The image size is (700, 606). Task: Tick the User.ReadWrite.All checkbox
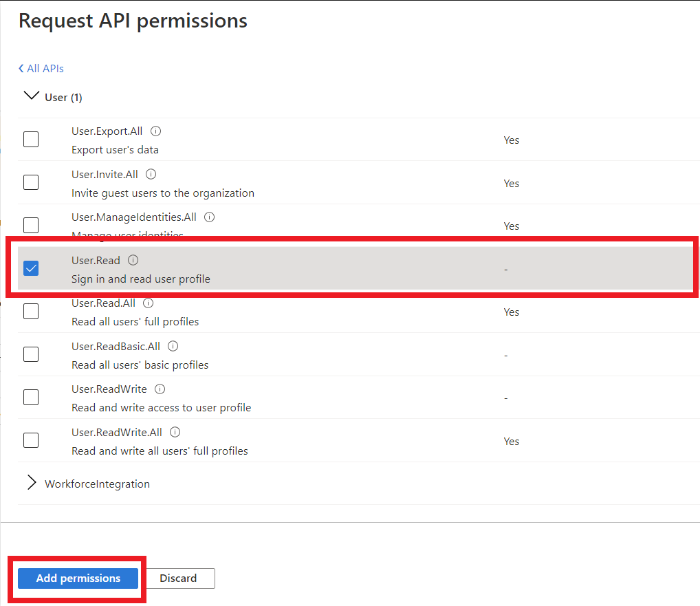(31, 440)
